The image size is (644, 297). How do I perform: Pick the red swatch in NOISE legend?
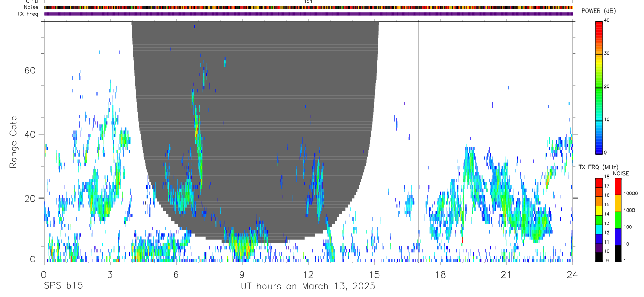618,186
